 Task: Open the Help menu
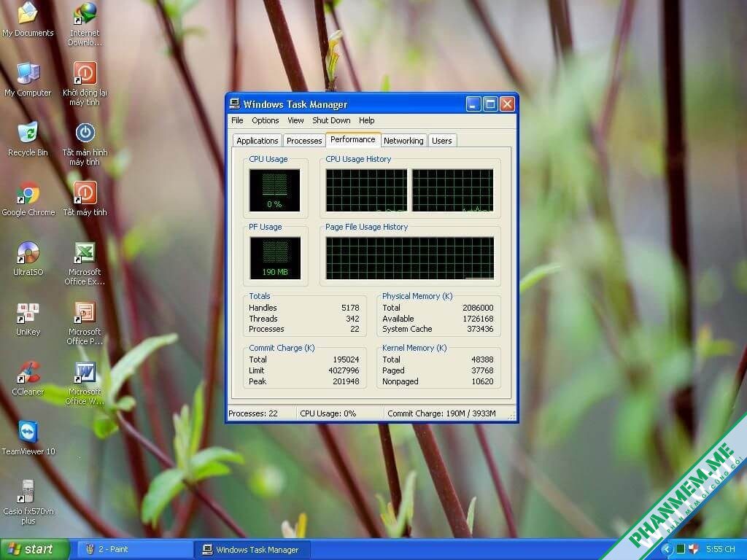[x=366, y=120]
